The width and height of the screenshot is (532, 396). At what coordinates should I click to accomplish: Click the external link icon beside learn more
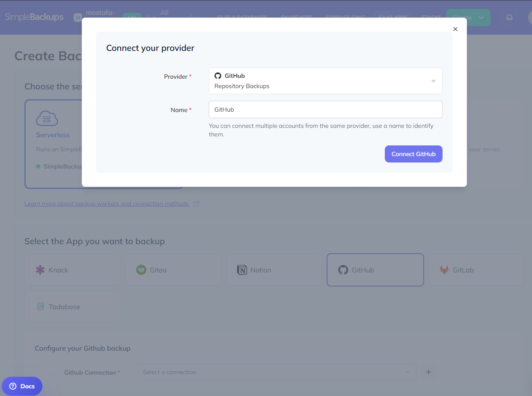click(x=196, y=204)
